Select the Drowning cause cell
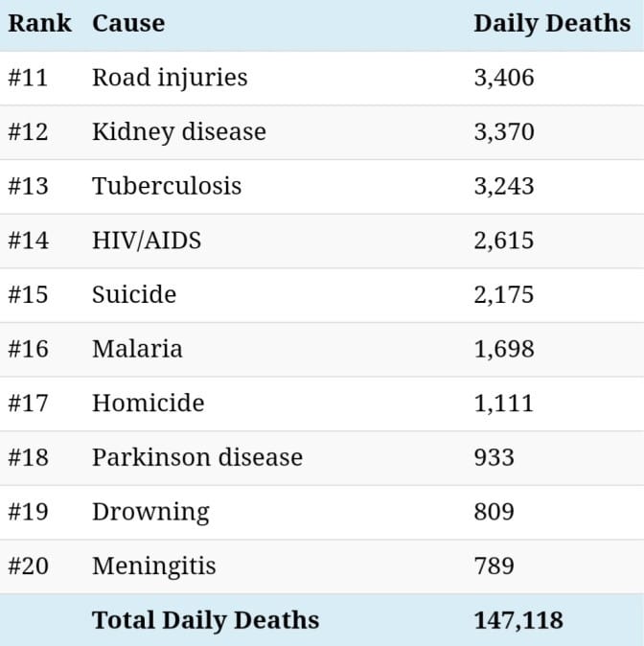This screenshot has width=644, height=646. (149, 512)
